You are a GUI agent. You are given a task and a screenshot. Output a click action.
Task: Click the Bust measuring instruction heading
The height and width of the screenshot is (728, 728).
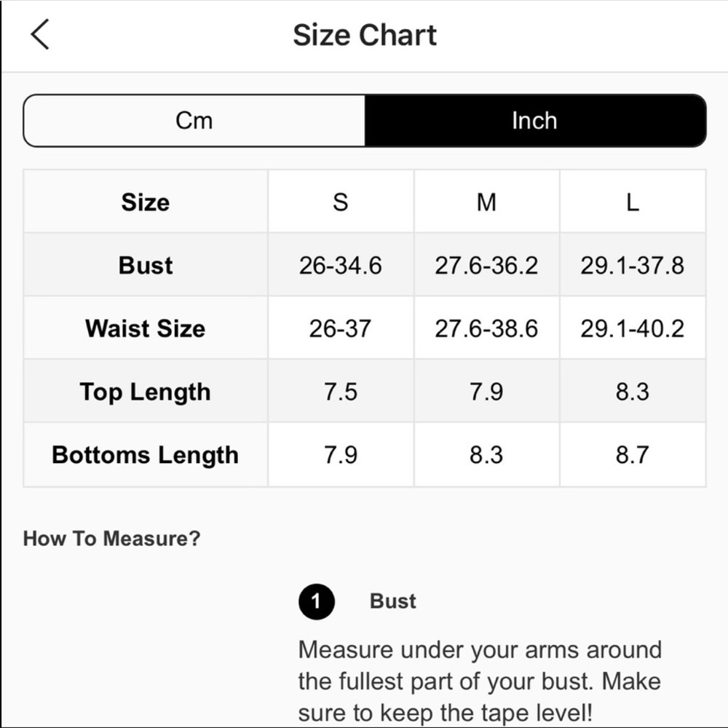[x=393, y=601]
